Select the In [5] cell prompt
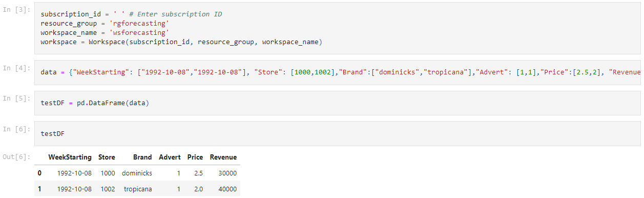This screenshot has width=644, height=198. pyautogui.click(x=16, y=98)
